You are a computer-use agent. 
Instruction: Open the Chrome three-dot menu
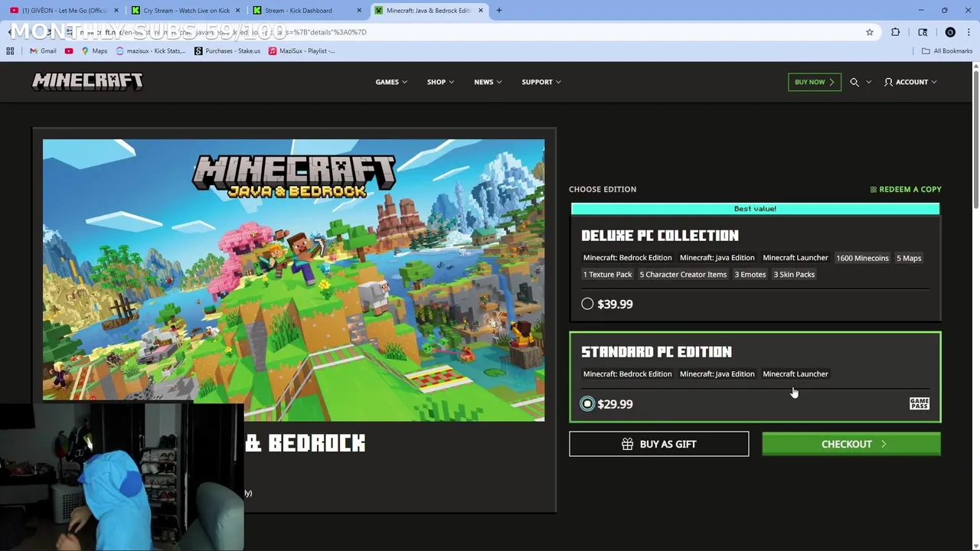969,32
